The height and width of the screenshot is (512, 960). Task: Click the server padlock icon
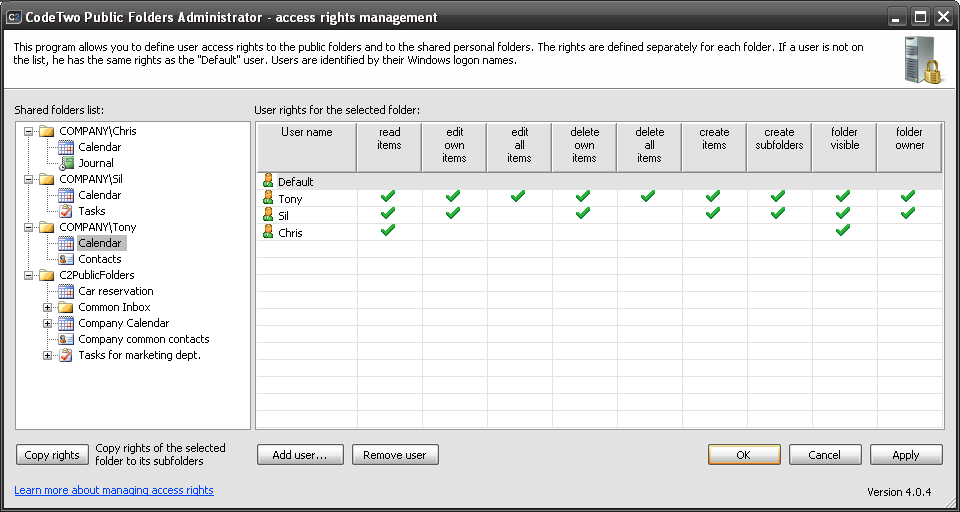click(923, 60)
